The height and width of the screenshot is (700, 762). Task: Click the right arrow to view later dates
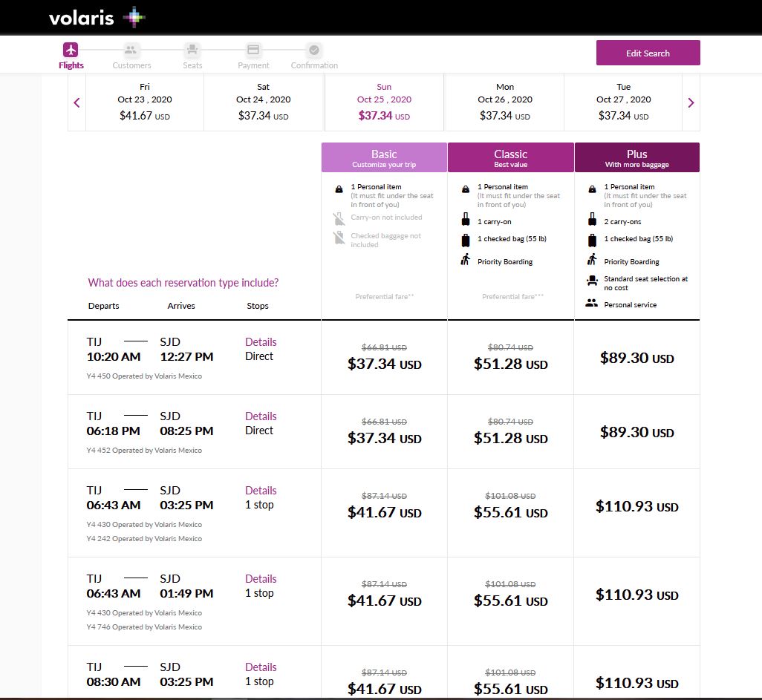691,102
